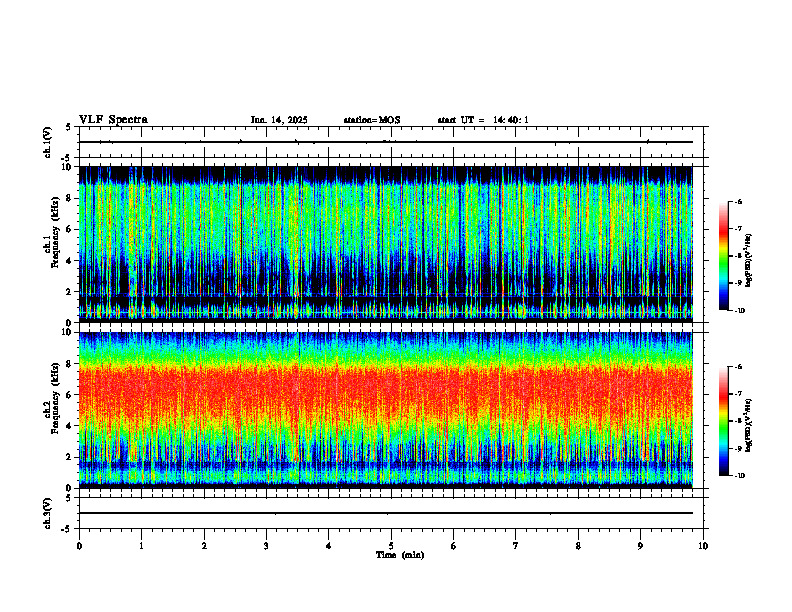The width and height of the screenshot is (792, 612).
Task: Click time axis tick label '5'
Action: [391, 546]
